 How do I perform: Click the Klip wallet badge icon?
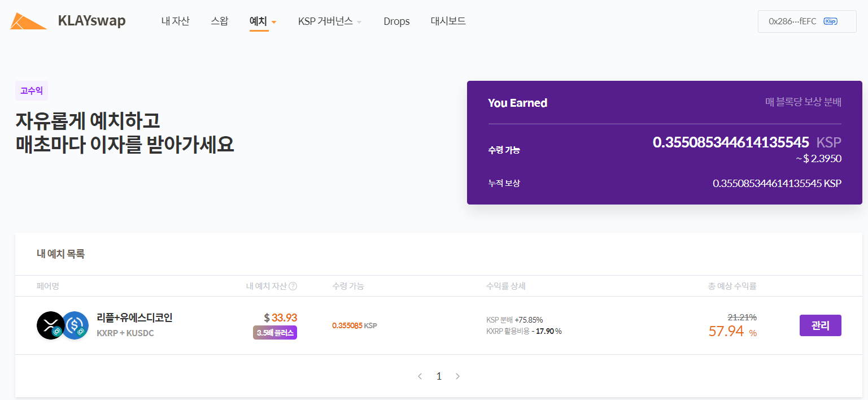pyautogui.click(x=830, y=21)
